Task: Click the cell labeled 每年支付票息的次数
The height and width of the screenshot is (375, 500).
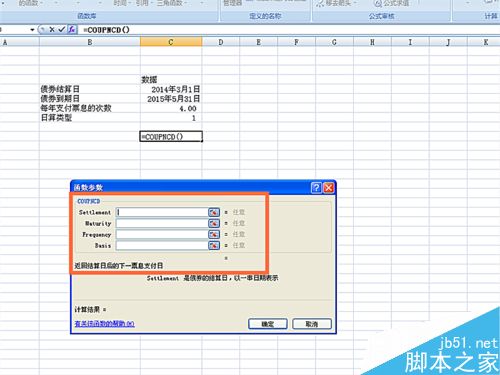Action: (x=90, y=108)
